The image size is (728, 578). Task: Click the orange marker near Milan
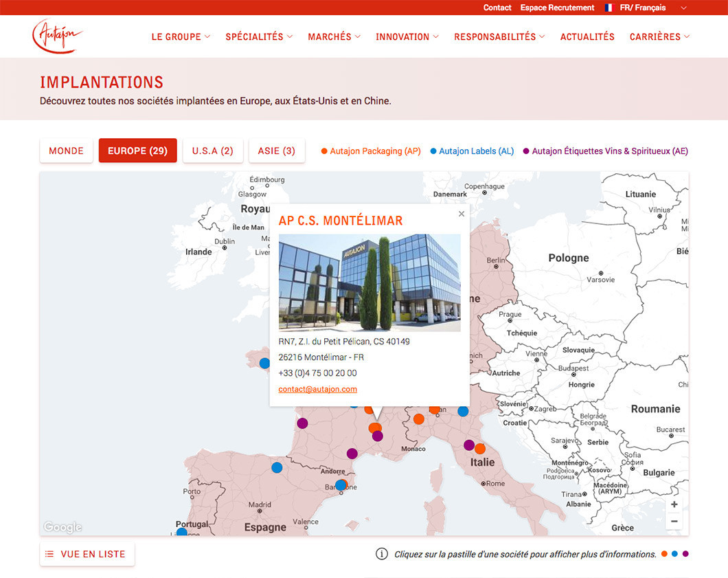pos(435,410)
